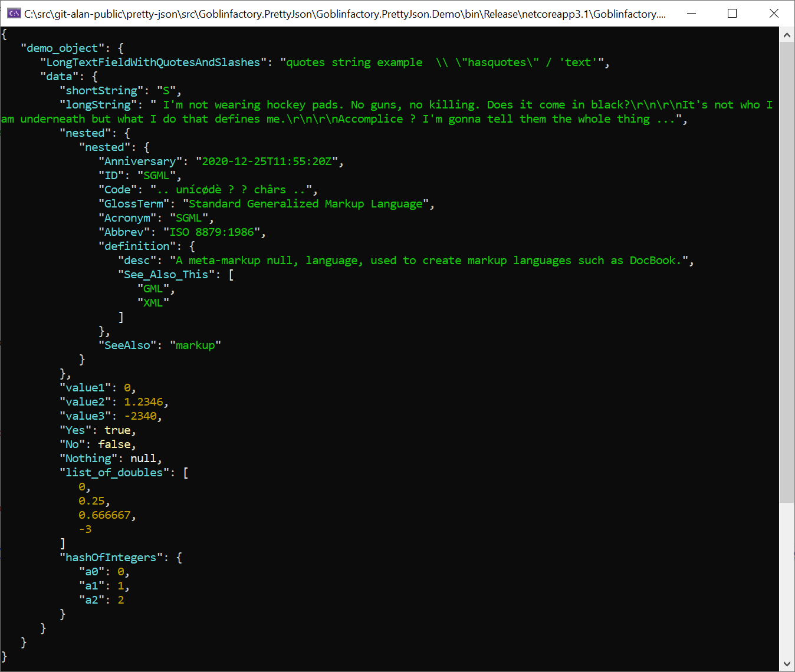Click the window title path text
This screenshot has height=672, width=795.
345,14
